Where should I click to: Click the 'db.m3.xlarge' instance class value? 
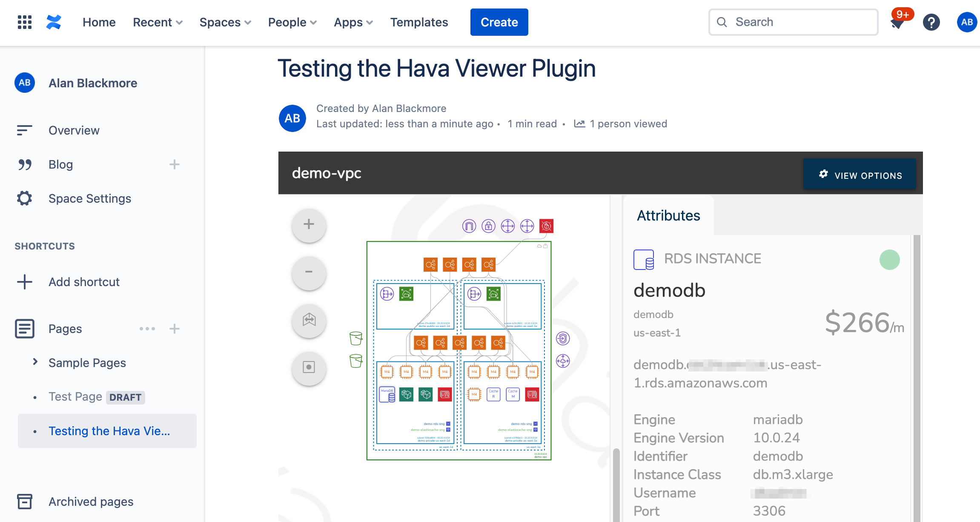793,474
